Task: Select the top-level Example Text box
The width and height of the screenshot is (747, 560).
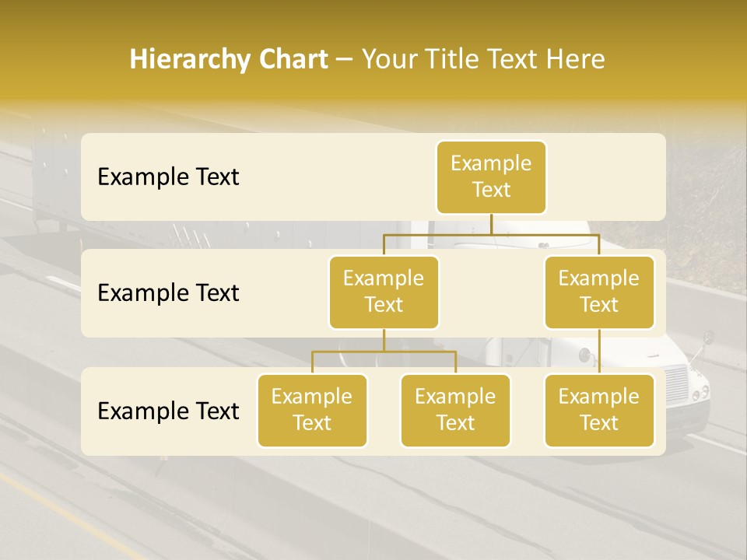Action: tap(491, 177)
